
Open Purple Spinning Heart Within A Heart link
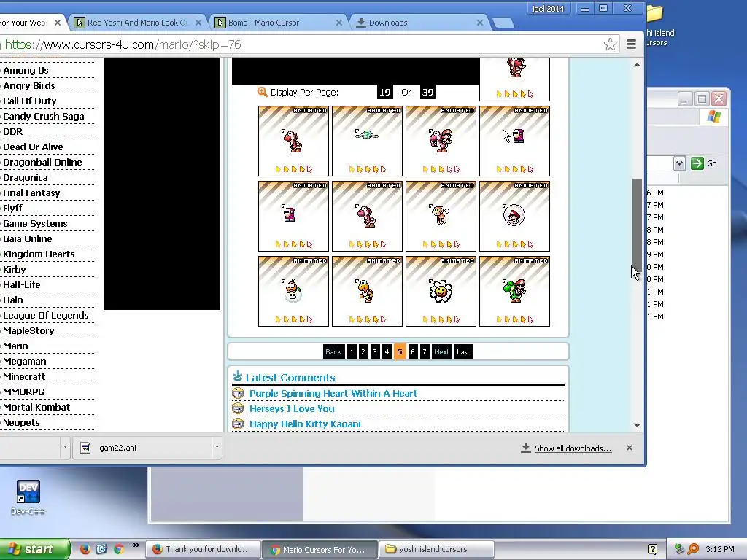pos(333,393)
